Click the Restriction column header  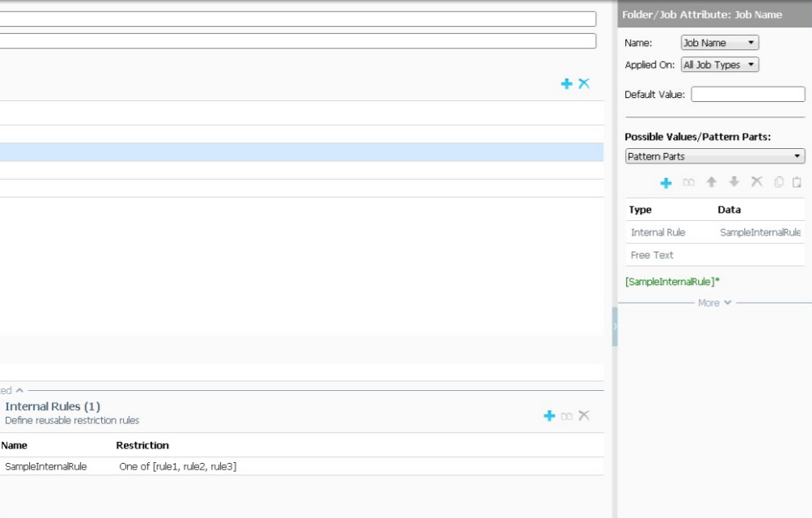click(142, 445)
